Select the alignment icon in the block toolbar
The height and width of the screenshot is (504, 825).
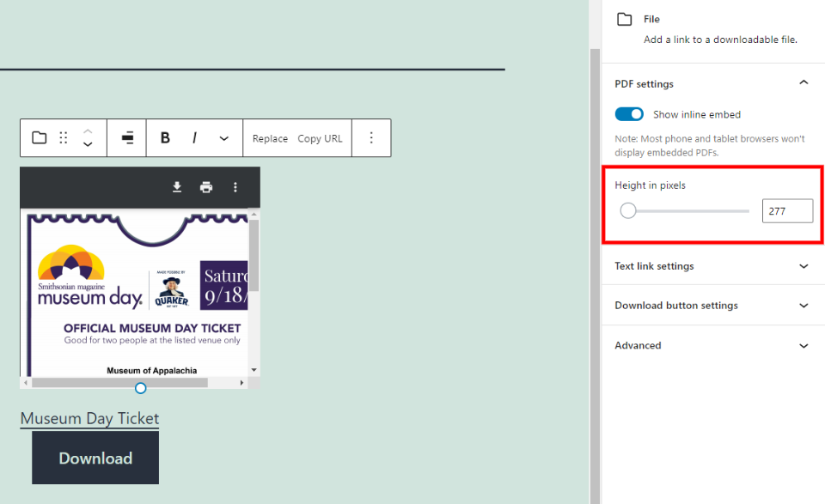pyautogui.click(x=125, y=137)
